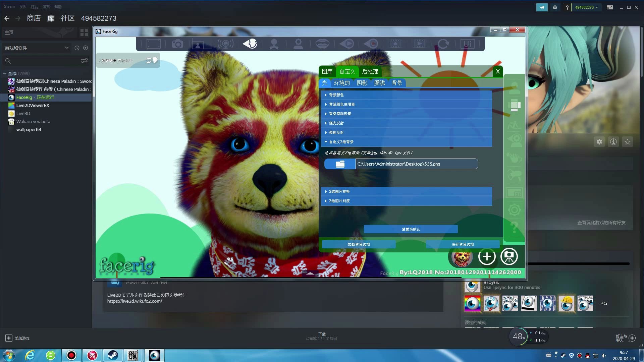Click the question mark help icon in FaceRig side panel
The height and width of the screenshot is (362, 644).
514,228
